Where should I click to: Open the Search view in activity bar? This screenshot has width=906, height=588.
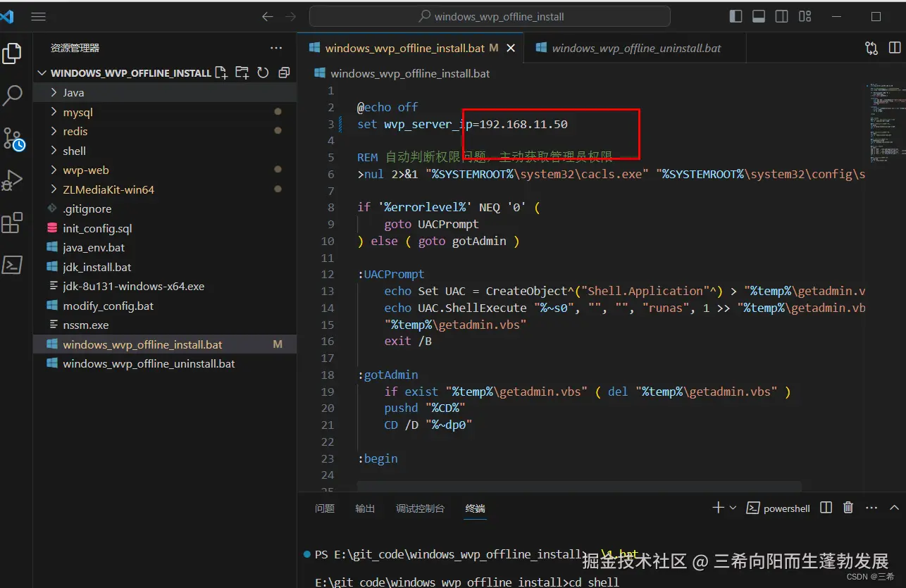click(x=12, y=96)
